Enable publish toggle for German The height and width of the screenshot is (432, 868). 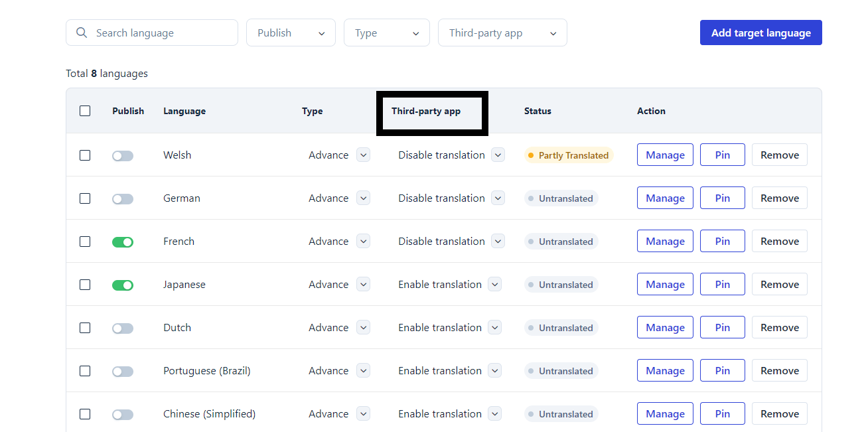[123, 199]
